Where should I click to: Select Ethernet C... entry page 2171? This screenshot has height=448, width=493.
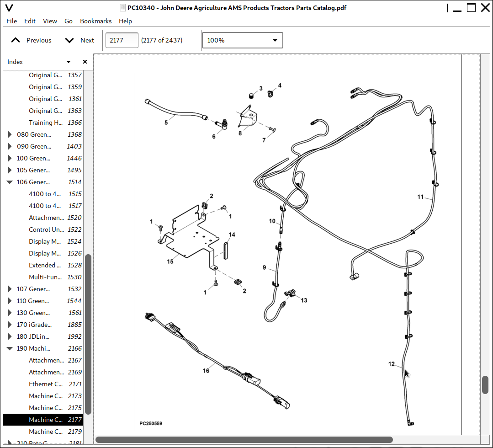click(x=46, y=384)
